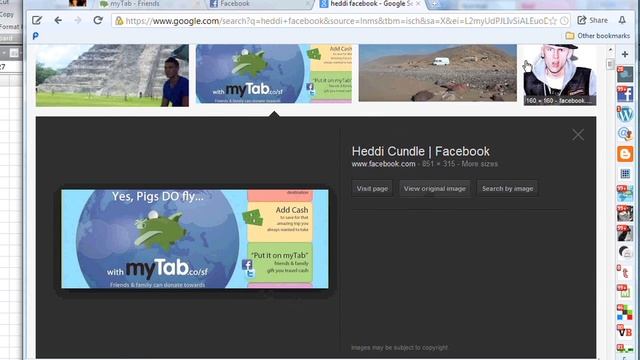Open a new tab with plus button
The width and height of the screenshot is (640, 360).
click(435, 4)
